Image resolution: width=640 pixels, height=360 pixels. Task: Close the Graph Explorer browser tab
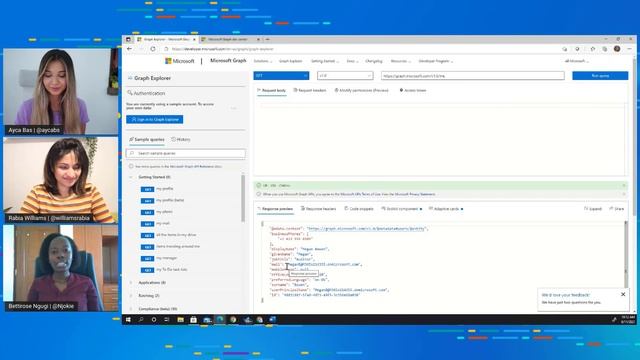click(194, 40)
